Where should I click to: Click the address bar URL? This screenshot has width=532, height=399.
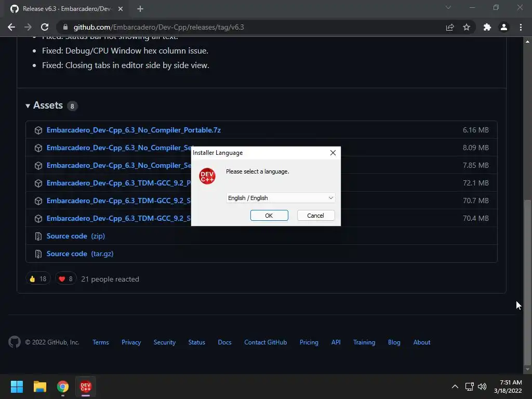click(x=159, y=27)
